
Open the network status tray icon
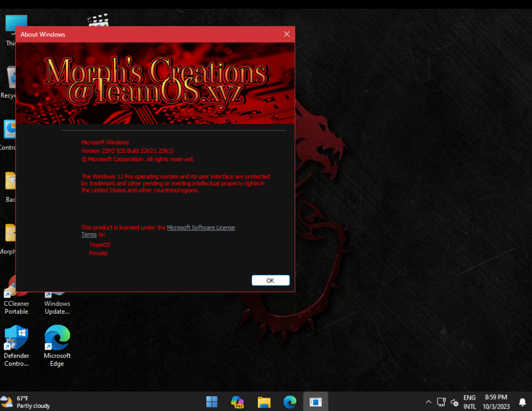[441, 402]
